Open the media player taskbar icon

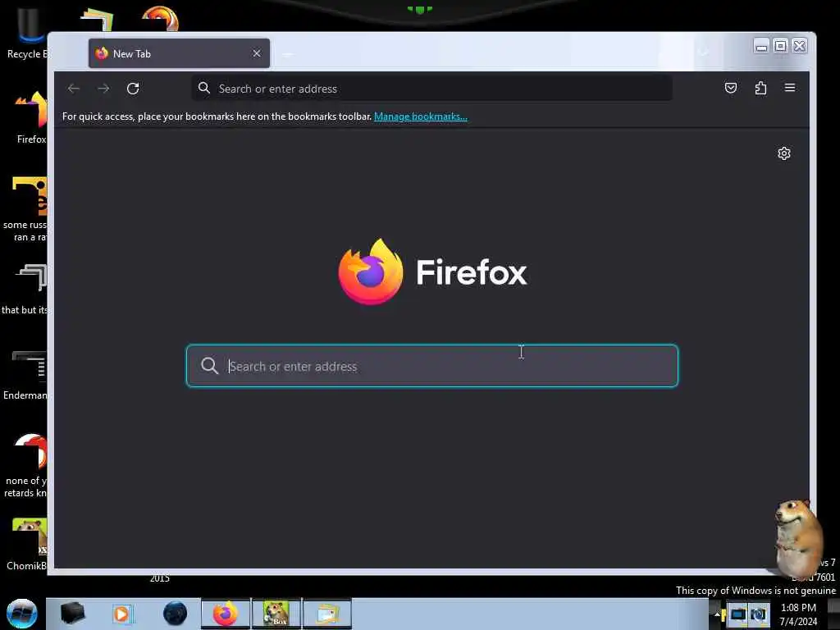click(122, 614)
